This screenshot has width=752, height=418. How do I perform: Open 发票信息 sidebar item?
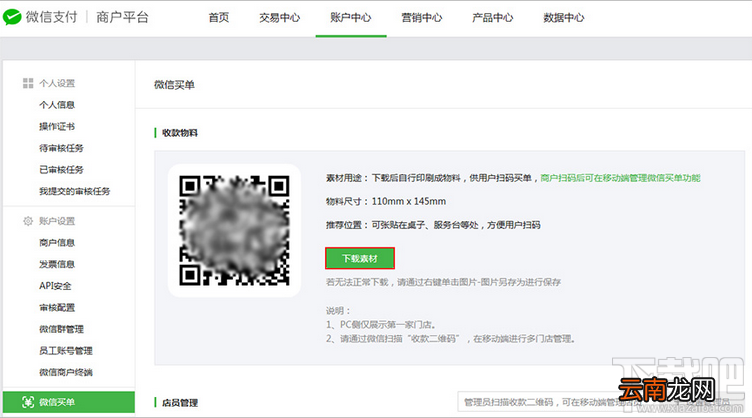pos(57,264)
